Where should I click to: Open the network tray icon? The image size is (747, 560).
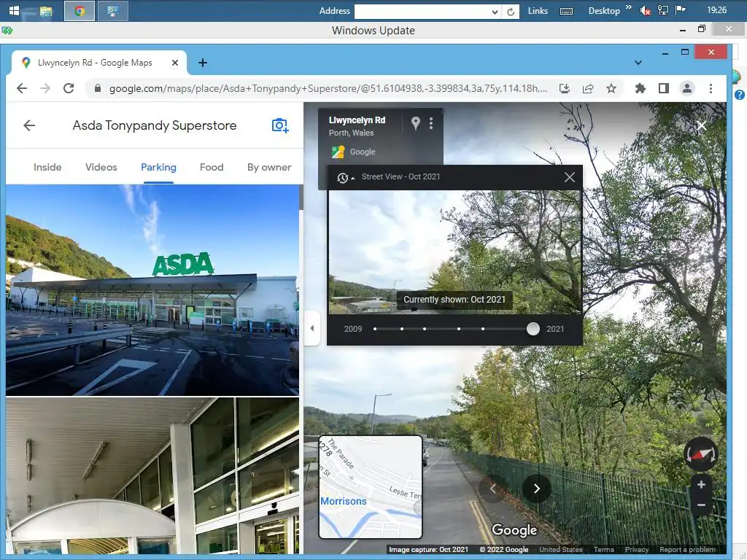662,10
